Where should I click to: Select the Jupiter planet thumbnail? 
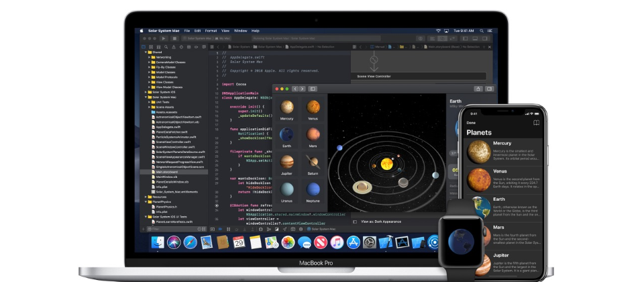286,162
